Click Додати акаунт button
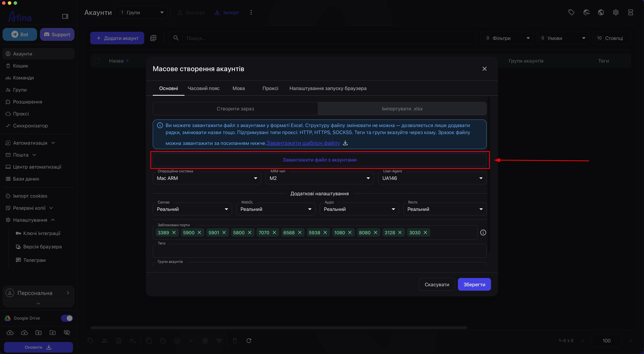644x354 pixels. point(117,38)
